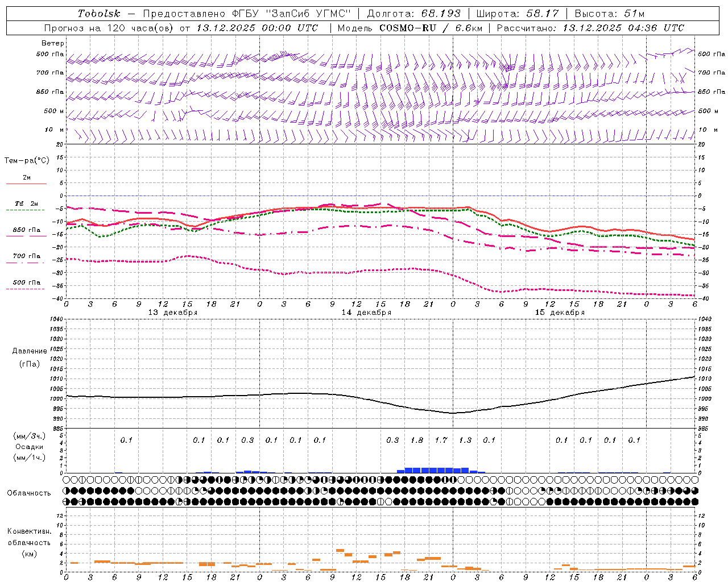Click the '(мм/1ч.)' precipitation unit label
Screen dimensions: 728x582
(x=30, y=458)
